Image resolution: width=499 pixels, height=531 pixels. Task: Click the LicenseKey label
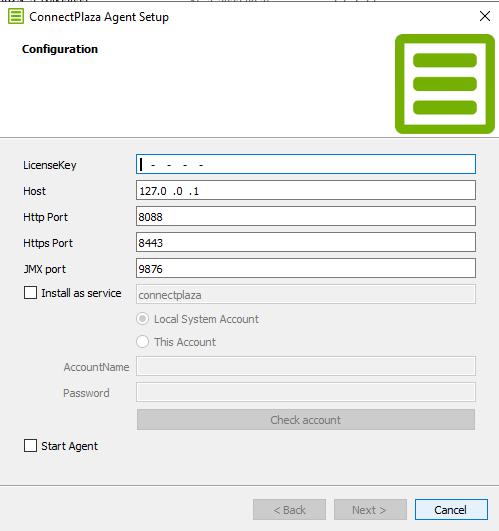(x=50, y=165)
